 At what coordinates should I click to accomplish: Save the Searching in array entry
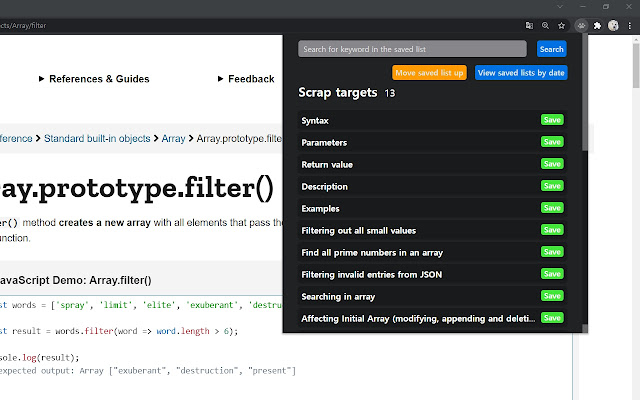pos(552,296)
